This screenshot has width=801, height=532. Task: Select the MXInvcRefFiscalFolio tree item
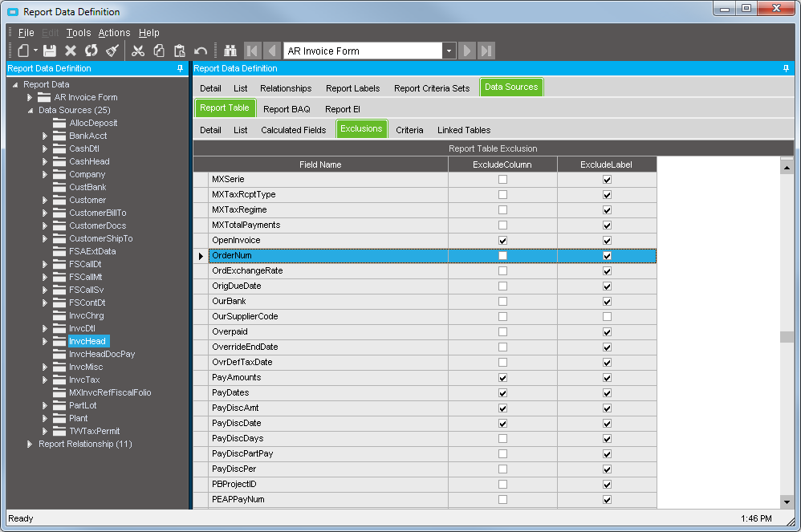click(x=110, y=392)
